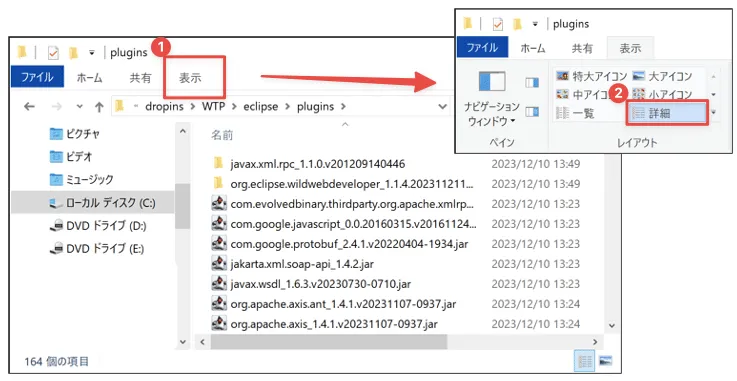Click eclipse in the address breadcrumb

pos(260,107)
